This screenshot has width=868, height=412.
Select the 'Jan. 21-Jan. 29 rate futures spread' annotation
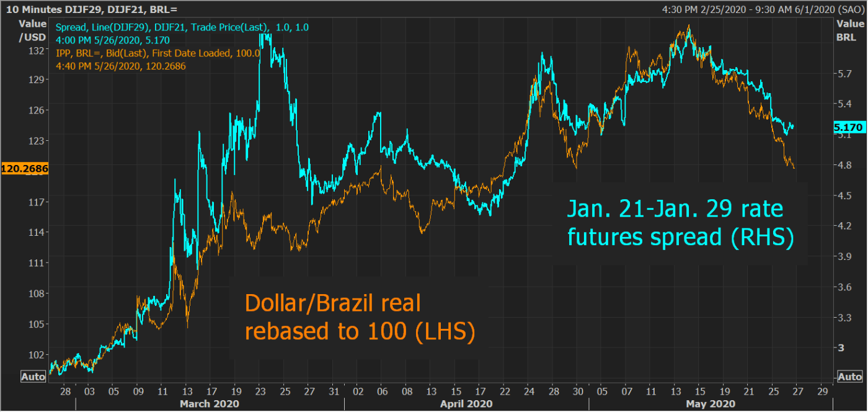point(680,224)
